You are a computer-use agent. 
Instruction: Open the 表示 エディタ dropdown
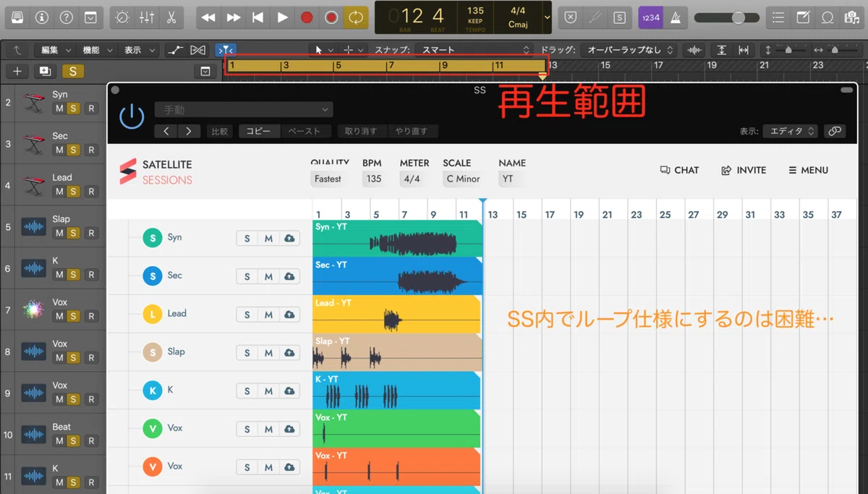789,131
